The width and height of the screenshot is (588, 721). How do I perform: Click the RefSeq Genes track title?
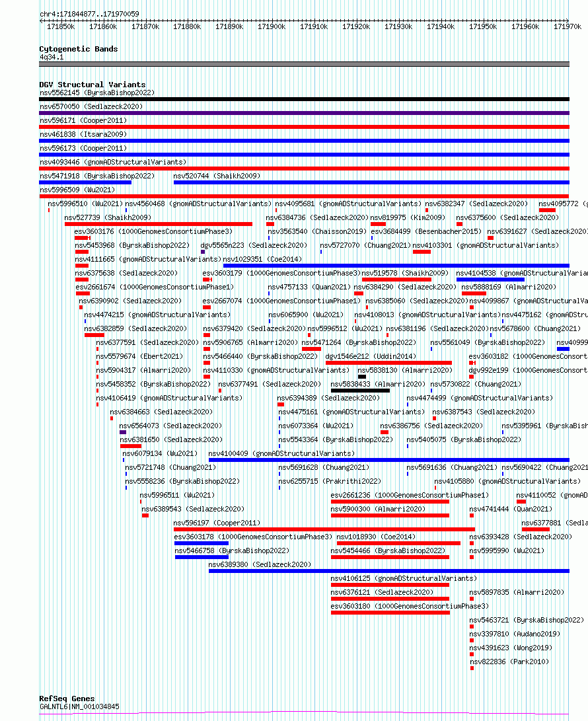67,699
